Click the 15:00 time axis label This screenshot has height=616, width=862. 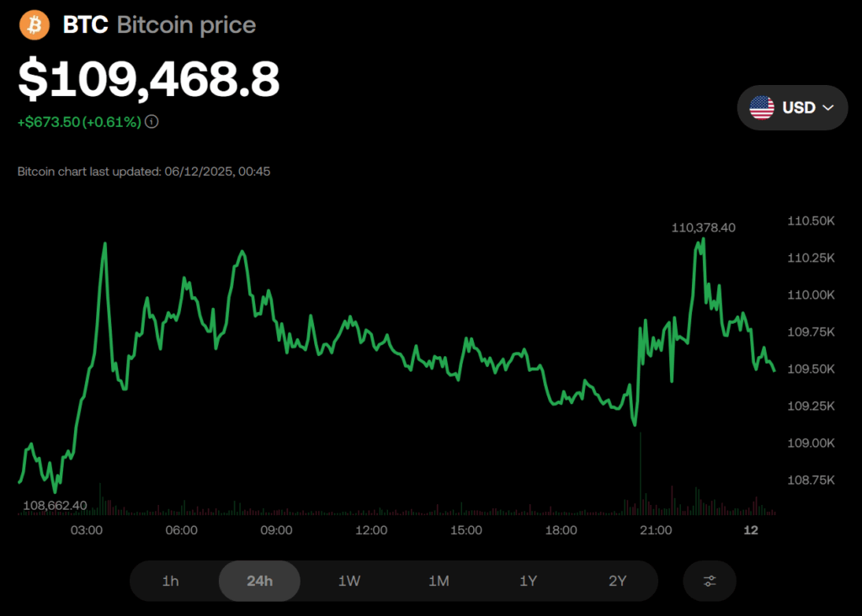click(466, 530)
